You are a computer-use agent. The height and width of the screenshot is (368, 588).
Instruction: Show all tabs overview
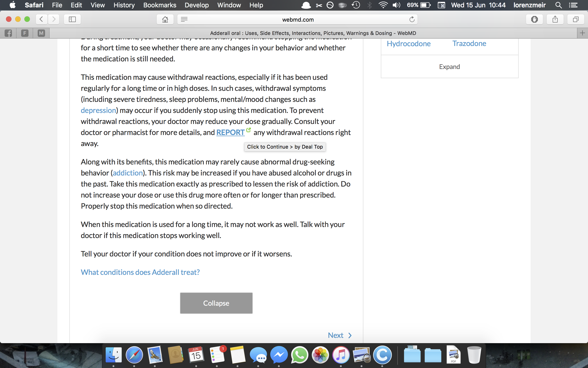click(x=576, y=19)
